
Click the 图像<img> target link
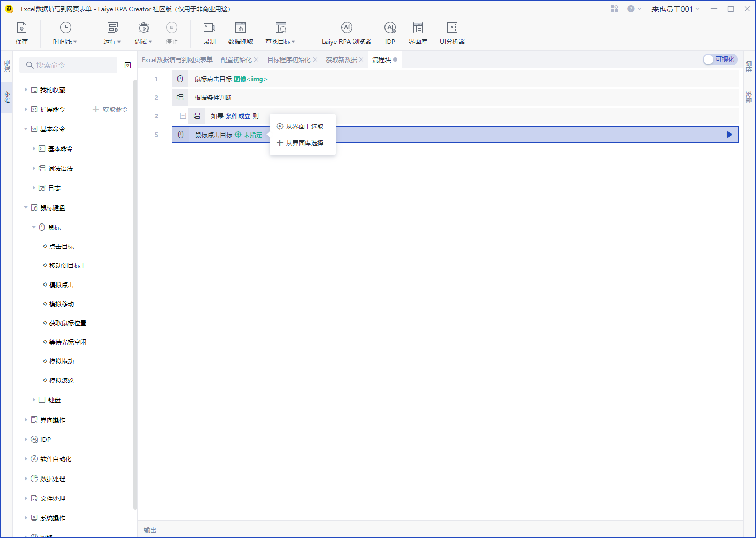pyautogui.click(x=250, y=79)
